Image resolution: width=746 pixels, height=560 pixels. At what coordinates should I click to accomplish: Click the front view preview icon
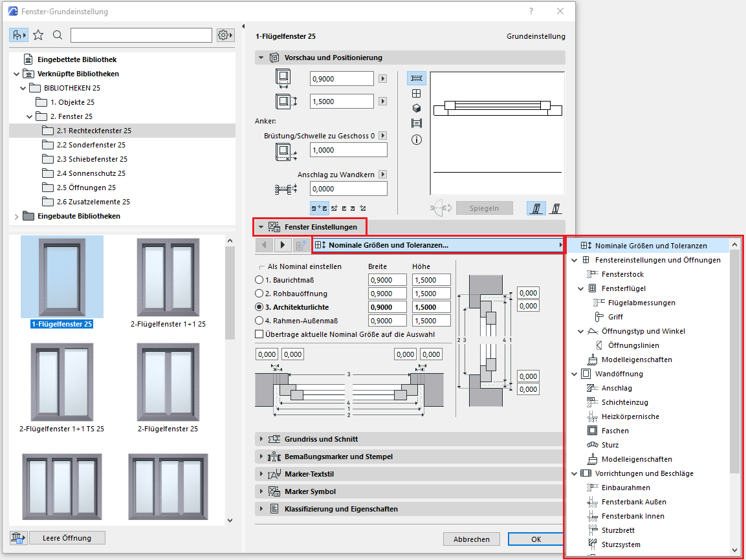pyautogui.click(x=417, y=93)
